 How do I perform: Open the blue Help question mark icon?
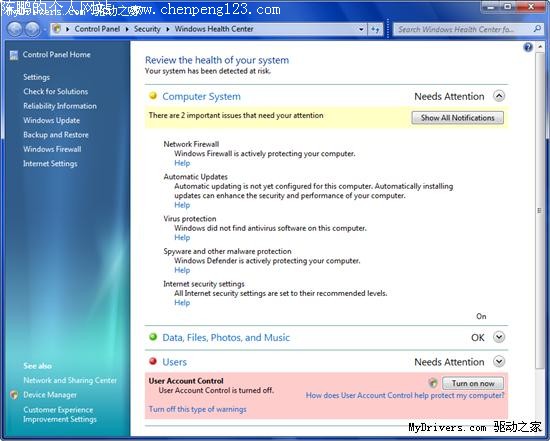528,47
